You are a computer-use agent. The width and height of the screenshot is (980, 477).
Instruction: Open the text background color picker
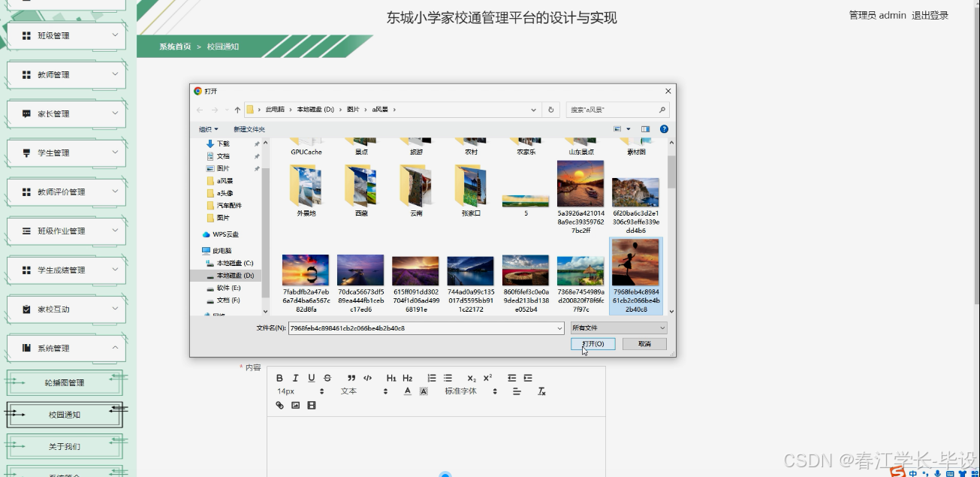tap(423, 391)
